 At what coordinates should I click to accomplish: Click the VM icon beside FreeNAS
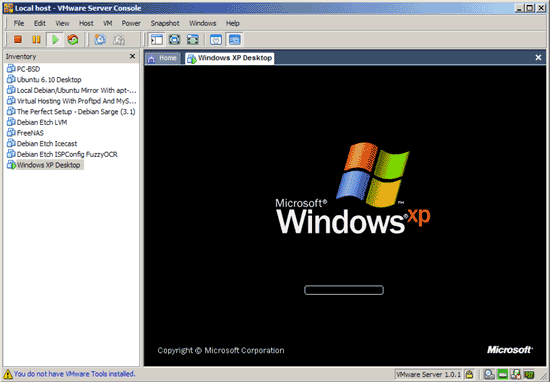(11, 133)
